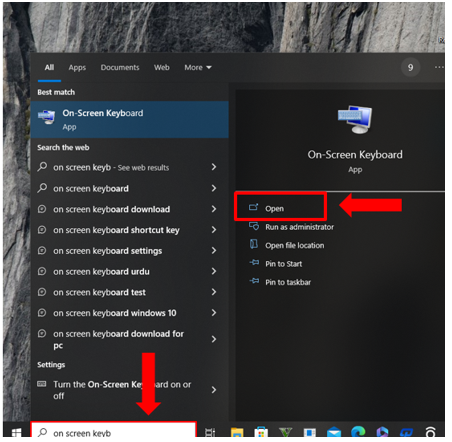This screenshot has width=452, height=442.
Task: Select On-Screen Keyboard best match result
Action: [130, 120]
